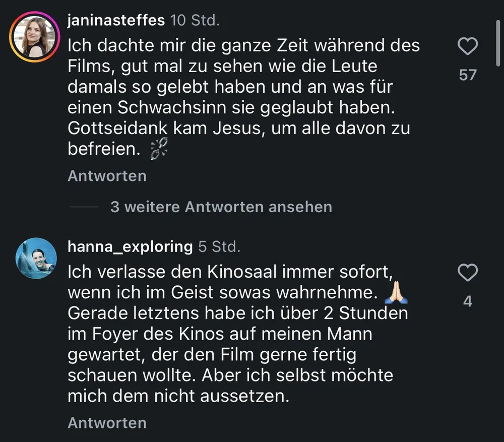Visit the hanna_exploring username profile link
The image size is (504, 442).
pos(130,246)
